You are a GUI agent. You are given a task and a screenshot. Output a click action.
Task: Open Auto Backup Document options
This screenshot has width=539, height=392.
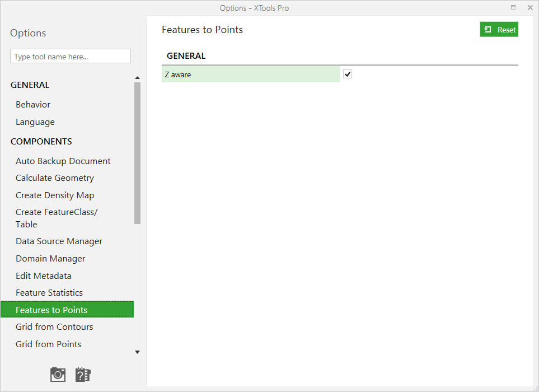pyautogui.click(x=63, y=161)
